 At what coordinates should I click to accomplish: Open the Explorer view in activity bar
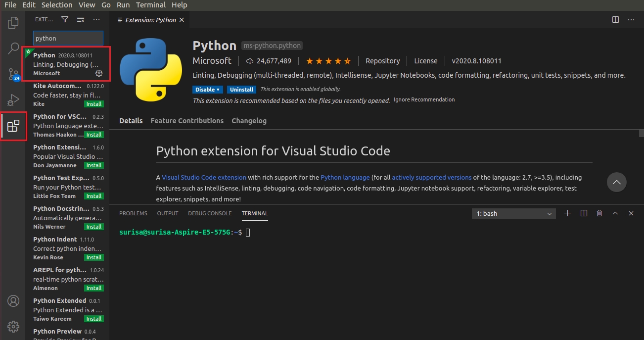[13, 23]
